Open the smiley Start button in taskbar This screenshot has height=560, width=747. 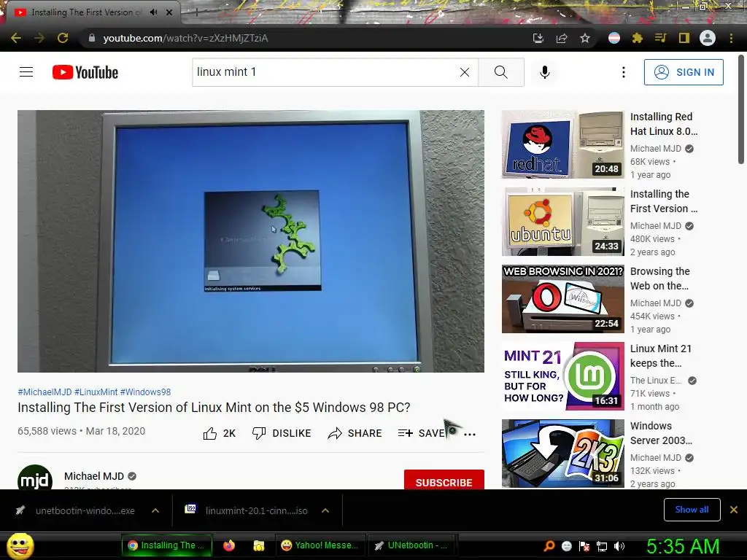coord(20,545)
